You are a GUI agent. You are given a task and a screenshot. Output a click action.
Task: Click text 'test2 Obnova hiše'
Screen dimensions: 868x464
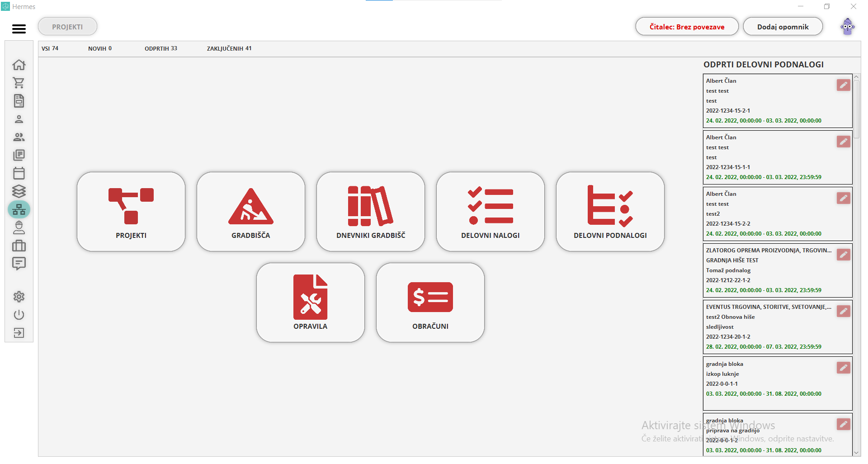pos(730,317)
